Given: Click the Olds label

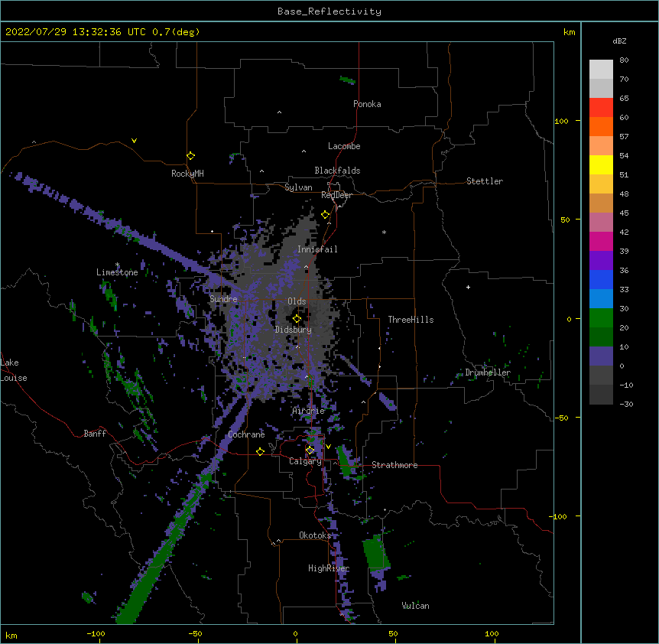Looking at the screenshot, I should pyautogui.click(x=297, y=301).
